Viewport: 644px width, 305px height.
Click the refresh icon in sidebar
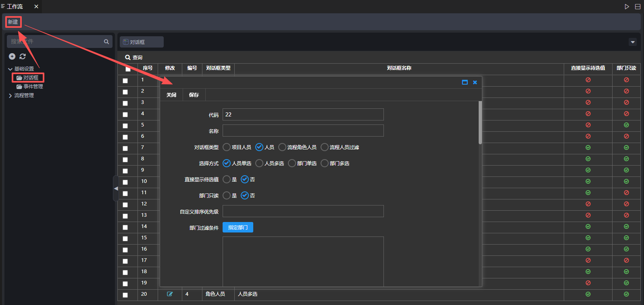point(23,56)
